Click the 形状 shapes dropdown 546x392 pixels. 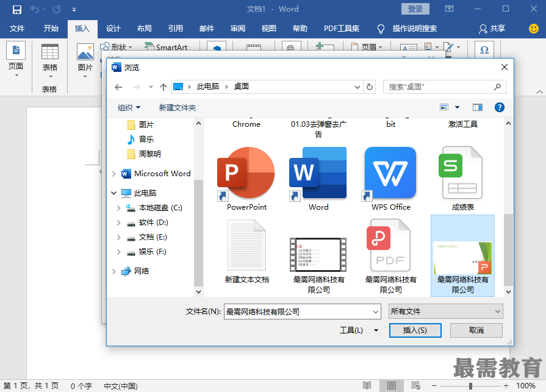click(117, 47)
